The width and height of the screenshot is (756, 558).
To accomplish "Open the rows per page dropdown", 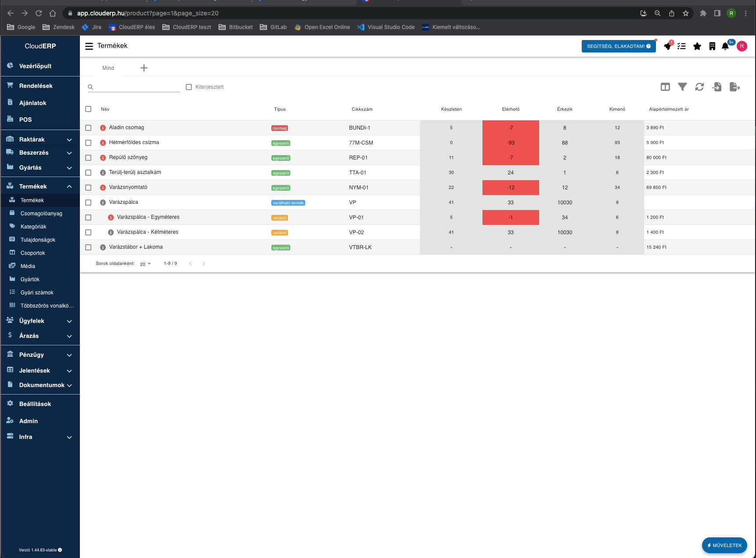I will point(145,264).
